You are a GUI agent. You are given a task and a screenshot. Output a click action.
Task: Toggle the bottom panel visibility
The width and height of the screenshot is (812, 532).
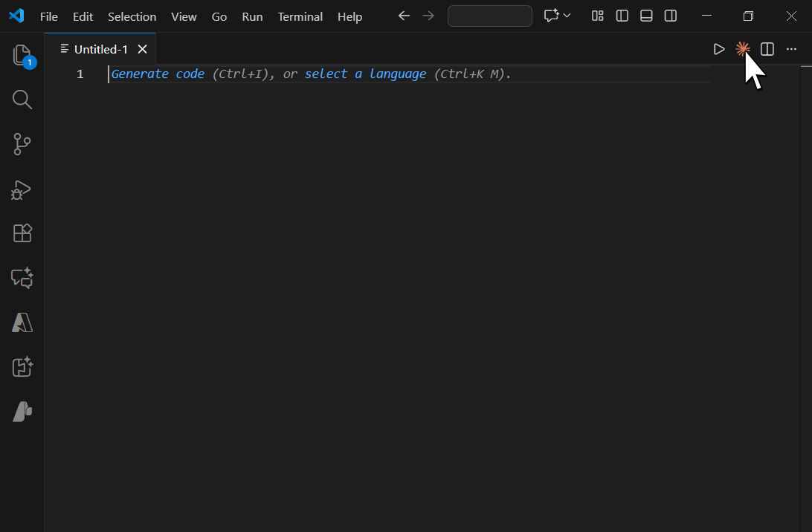pos(646,16)
